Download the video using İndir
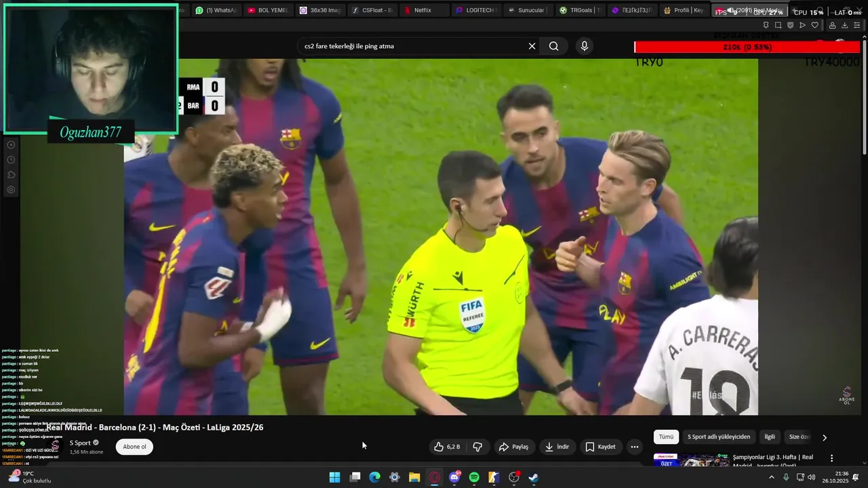 click(x=557, y=447)
